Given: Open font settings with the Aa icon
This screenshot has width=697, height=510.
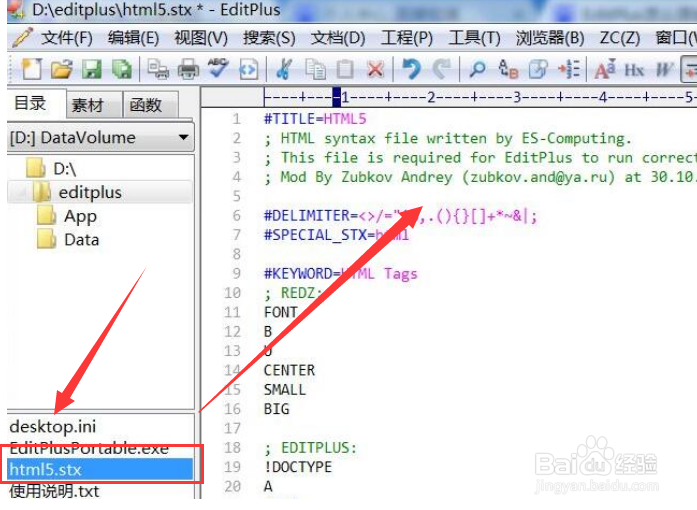Looking at the screenshot, I should point(605,69).
